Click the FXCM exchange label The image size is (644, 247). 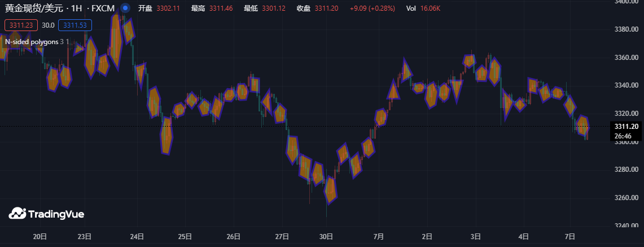point(104,9)
